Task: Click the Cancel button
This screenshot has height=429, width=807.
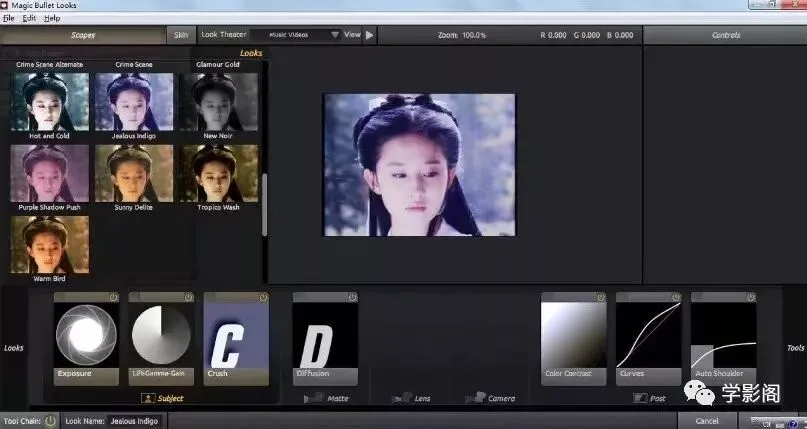Action: click(707, 421)
